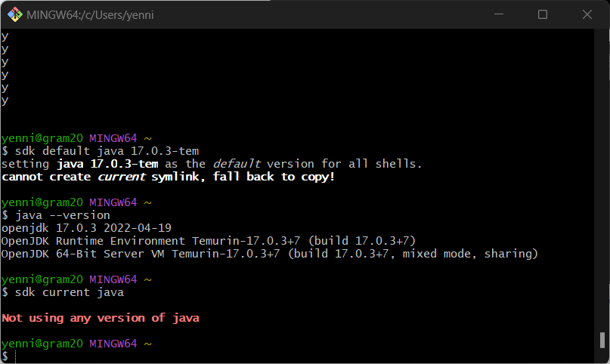Click the first 'yenni@gram20 MINGW64 ~' prompt above 'sdk default java'

coord(76,138)
